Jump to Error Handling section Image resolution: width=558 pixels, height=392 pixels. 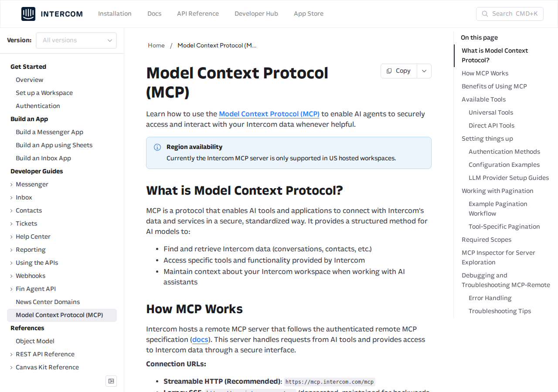[490, 298]
